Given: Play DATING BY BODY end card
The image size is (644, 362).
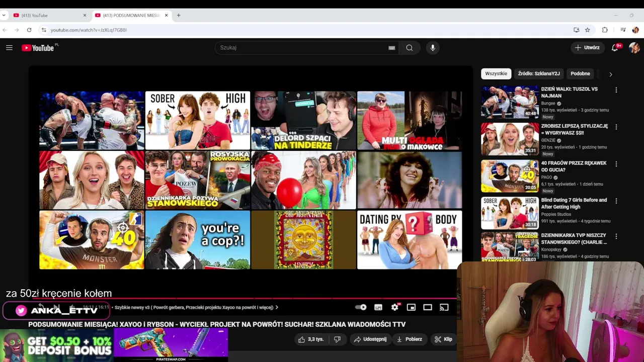Looking at the screenshot, I should 410,240.
